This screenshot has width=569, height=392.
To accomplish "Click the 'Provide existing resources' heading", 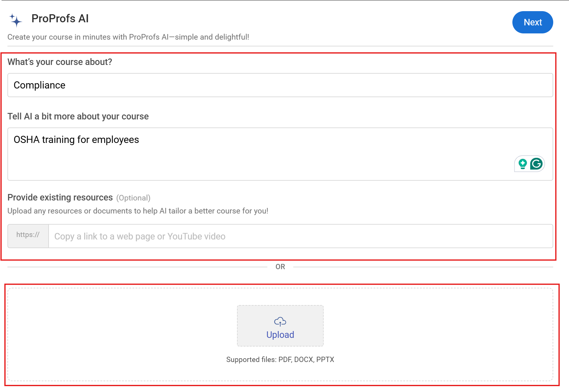I will coord(60,197).
